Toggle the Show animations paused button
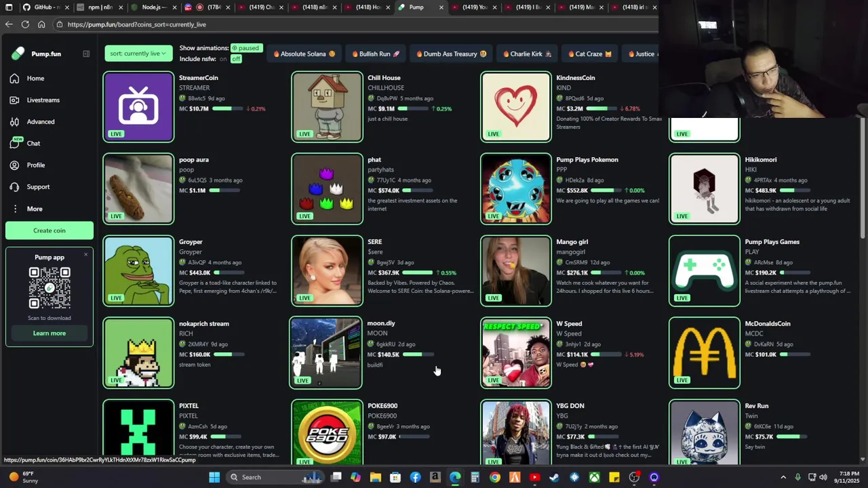 point(245,48)
